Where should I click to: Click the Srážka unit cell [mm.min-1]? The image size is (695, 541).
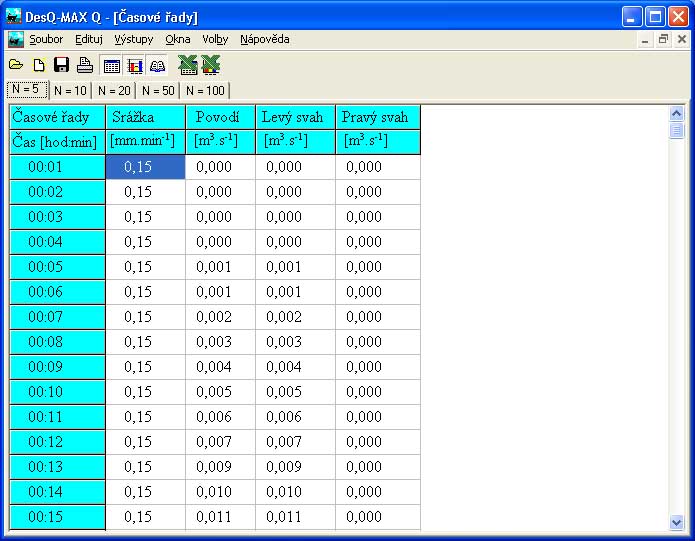click(145, 142)
